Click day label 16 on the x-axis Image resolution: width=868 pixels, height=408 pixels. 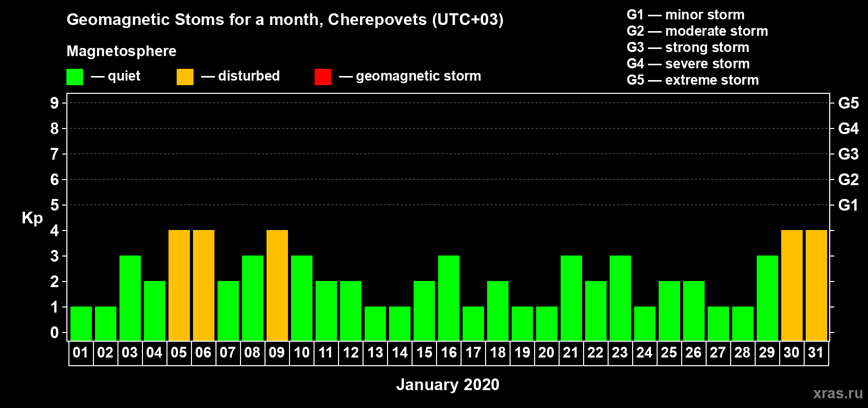[449, 353]
